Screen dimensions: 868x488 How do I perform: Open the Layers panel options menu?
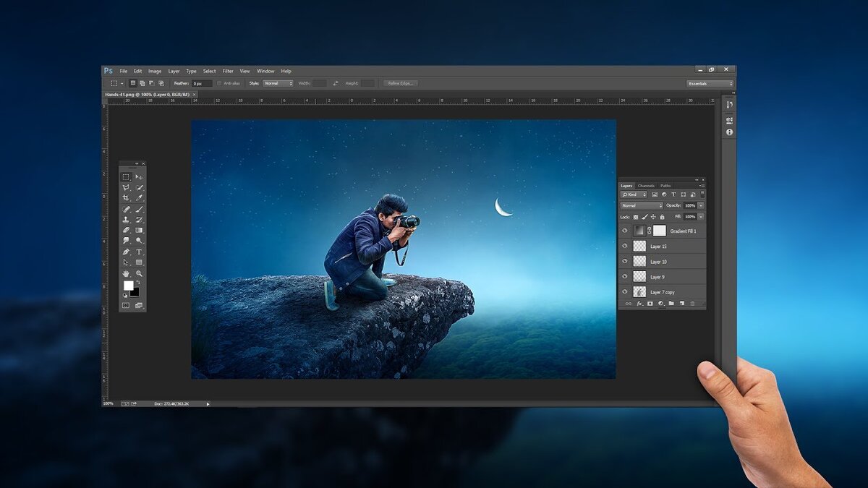pyautogui.click(x=703, y=186)
